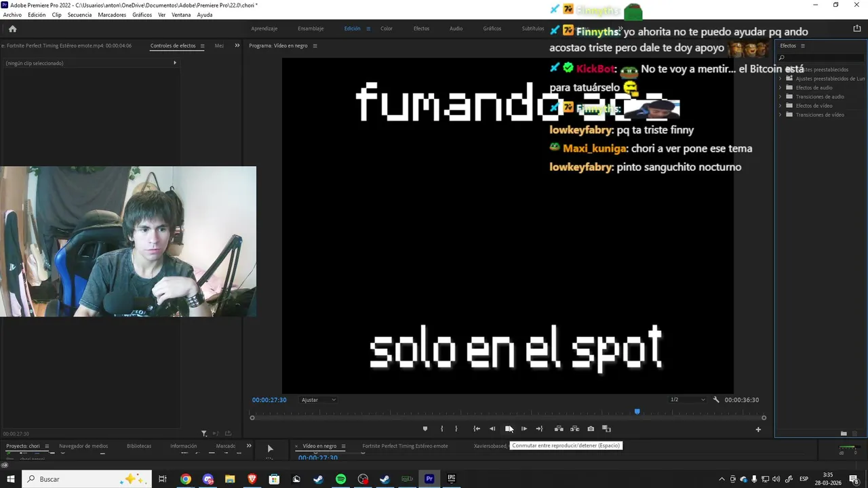Add a marker in the Program monitor
This screenshot has width=868, height=488.
pyautogui.click(x=425, y=428)
